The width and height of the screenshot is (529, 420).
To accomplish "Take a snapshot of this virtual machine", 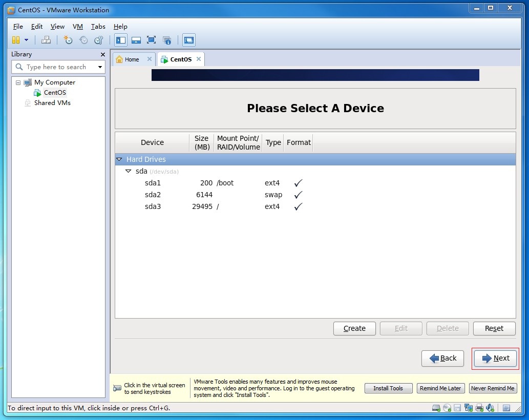I will [x=68, y=40].
